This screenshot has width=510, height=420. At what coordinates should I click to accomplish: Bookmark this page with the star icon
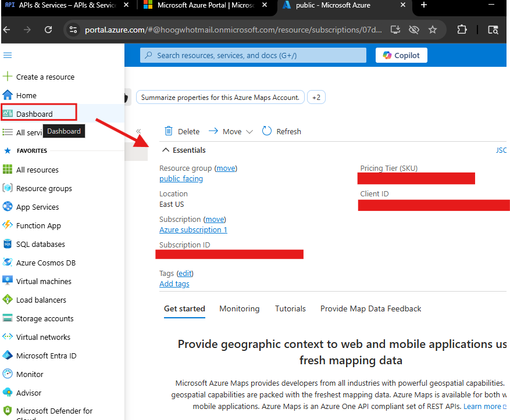[x=432, y=30]
